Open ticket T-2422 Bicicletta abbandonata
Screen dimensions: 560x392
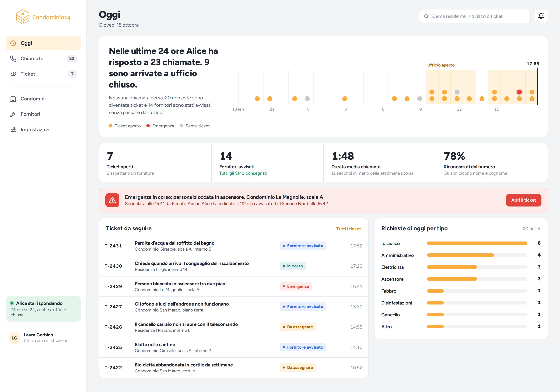(x=233, y=368)
